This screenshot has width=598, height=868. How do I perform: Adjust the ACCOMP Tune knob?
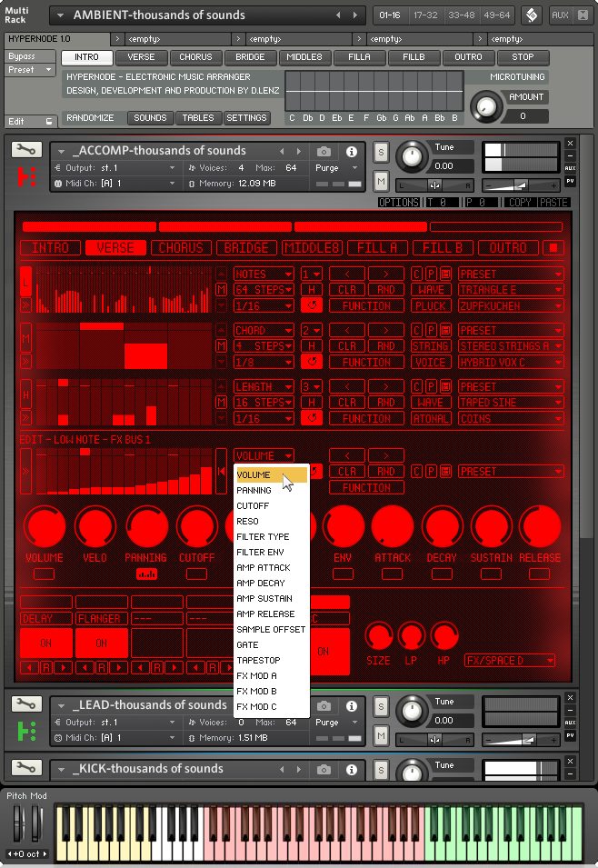(412, 155)
